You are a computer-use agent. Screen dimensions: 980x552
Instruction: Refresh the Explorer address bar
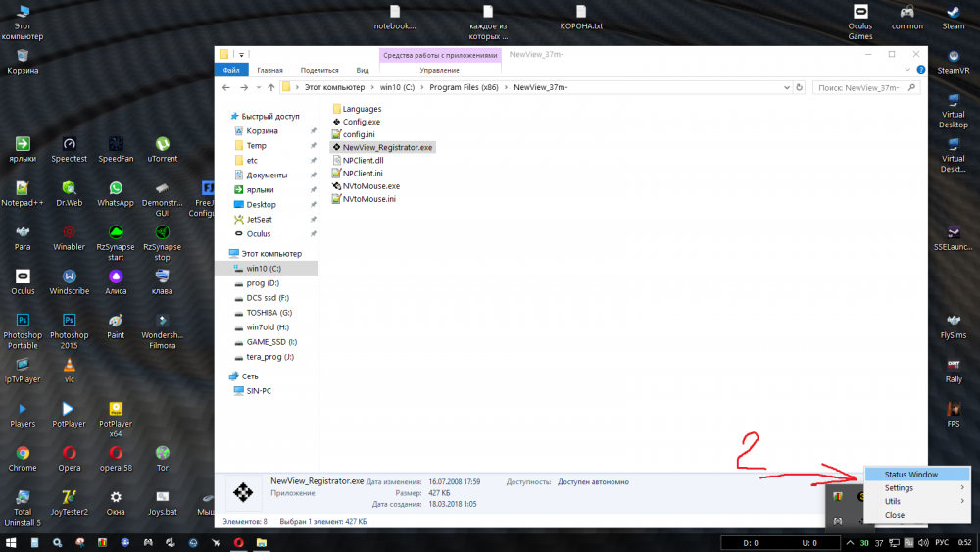(x=799, y=87)
